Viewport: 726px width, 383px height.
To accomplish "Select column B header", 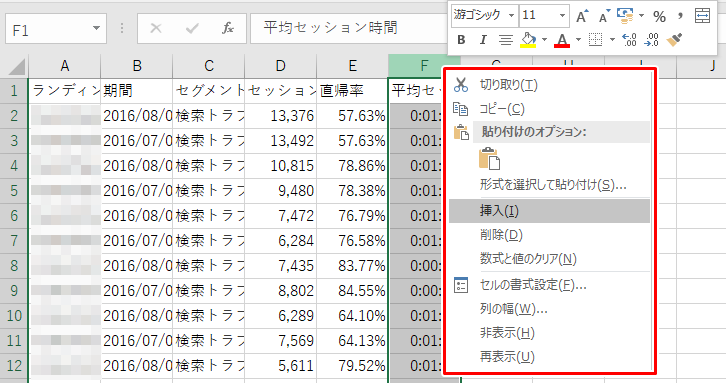I will (x=137, y=66).
